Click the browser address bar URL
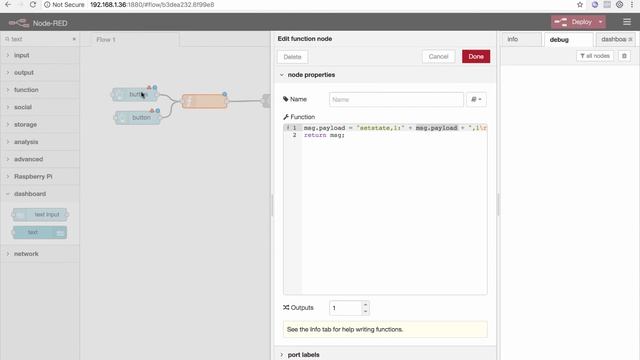Viewport: 640px width, 360px height. tap(152, 4)
